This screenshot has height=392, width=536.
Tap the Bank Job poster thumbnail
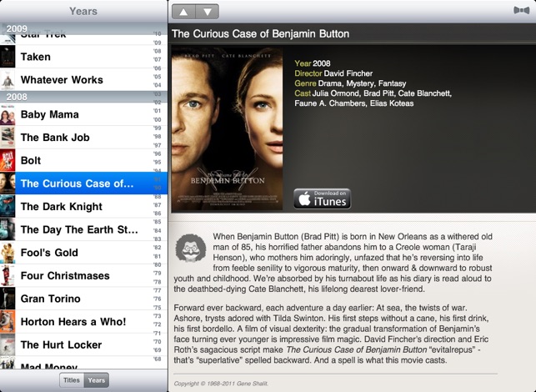(x=8, y=137)
